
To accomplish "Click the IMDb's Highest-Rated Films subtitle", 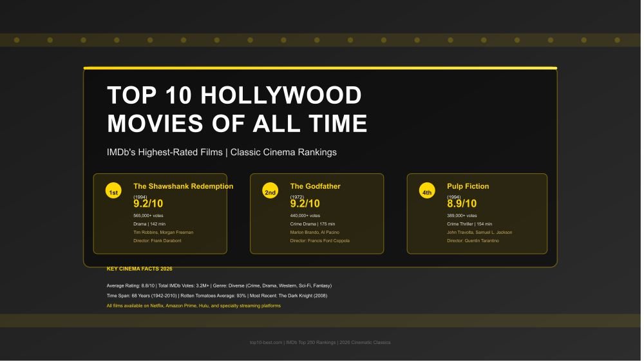I will (x=223, y=153).
